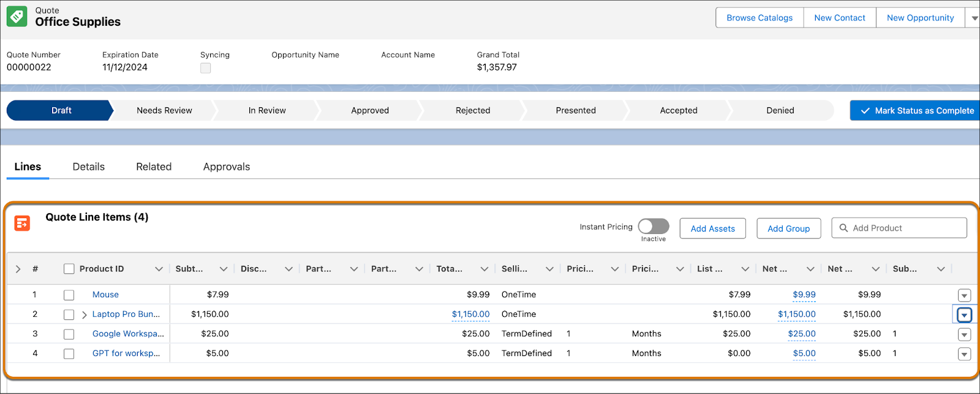Toggle the Syncing checkbox

coord(206,68)
